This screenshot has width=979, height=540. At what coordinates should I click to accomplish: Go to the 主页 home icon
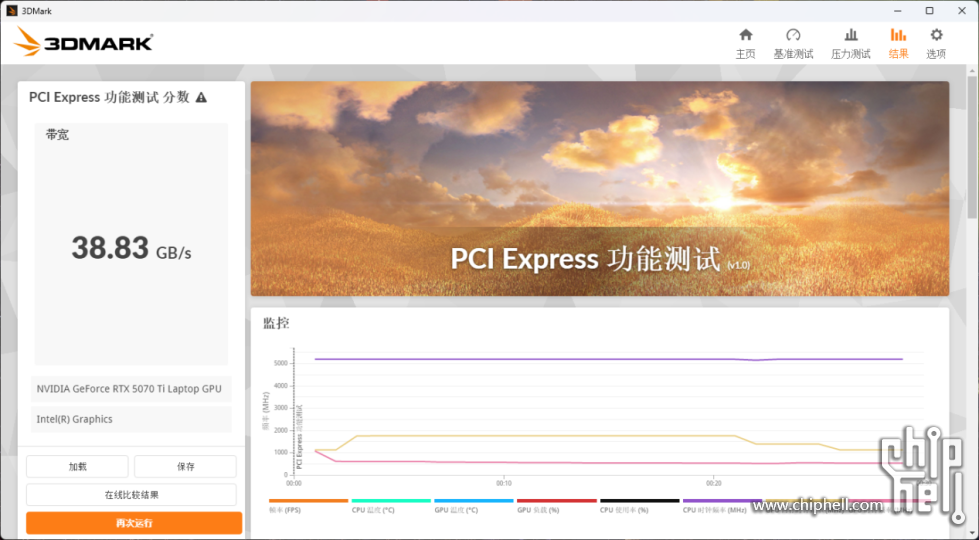(x=745, y=35)
